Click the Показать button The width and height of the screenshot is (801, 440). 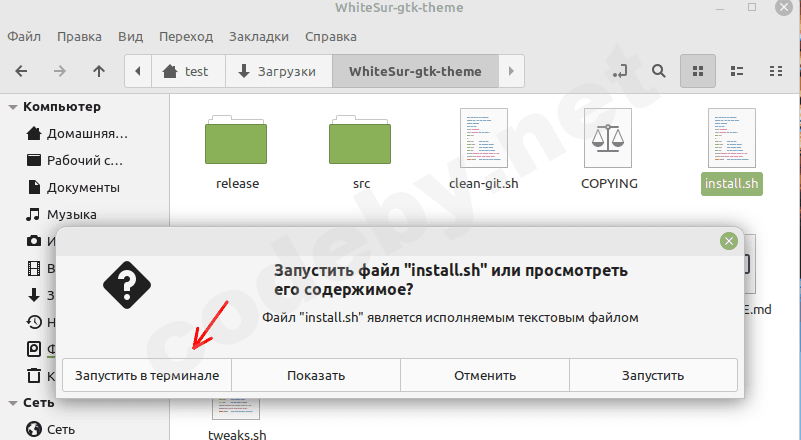pos(316,375)
